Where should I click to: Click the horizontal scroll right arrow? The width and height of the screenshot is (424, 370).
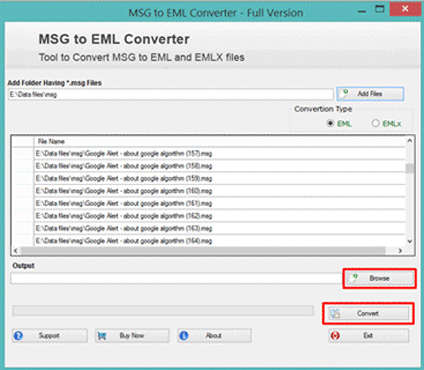pos(400,250)
